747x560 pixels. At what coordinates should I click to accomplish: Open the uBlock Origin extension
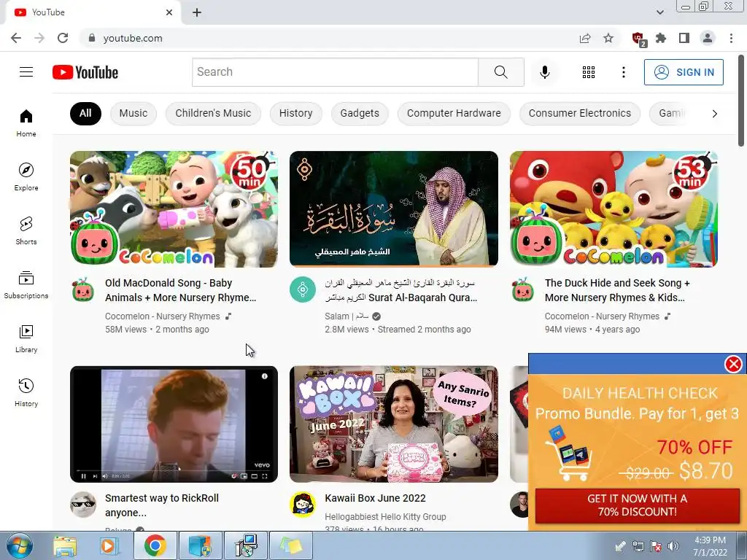[x=638, y=39]
